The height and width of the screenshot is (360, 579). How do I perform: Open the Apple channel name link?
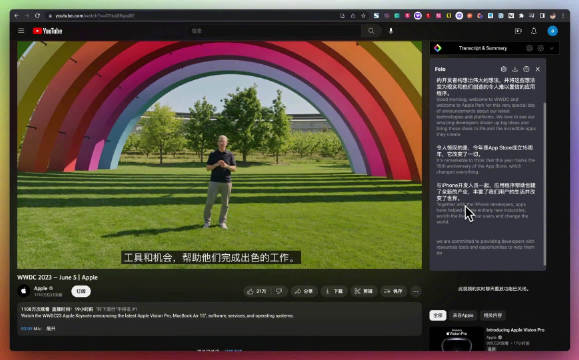point(41,288)
